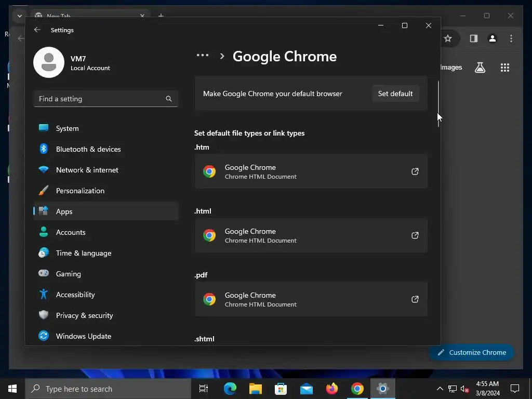Open the Windows Start menu

point(12,389)
